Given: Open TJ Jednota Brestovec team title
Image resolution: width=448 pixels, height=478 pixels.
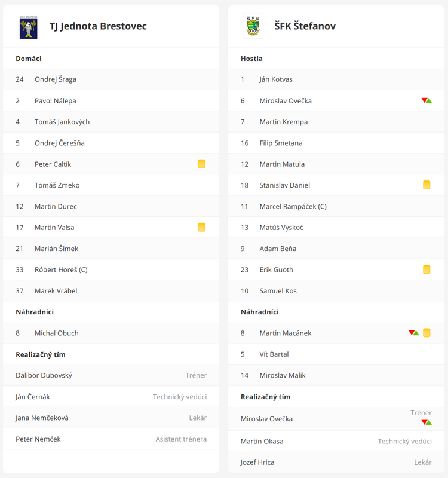Looking at the screenshot, I should 98,26.
